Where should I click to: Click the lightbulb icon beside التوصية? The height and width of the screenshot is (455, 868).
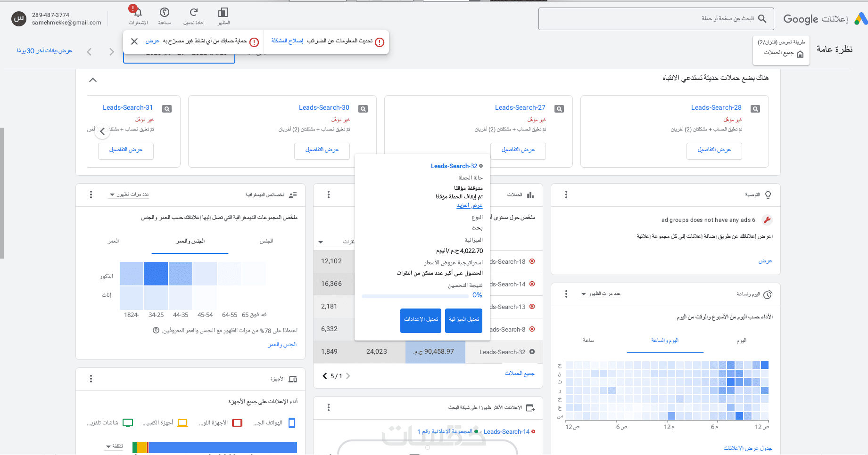click(768, 195)
